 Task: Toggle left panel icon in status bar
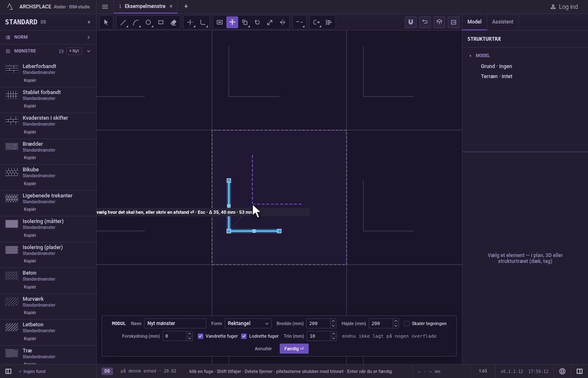(8, 371)
